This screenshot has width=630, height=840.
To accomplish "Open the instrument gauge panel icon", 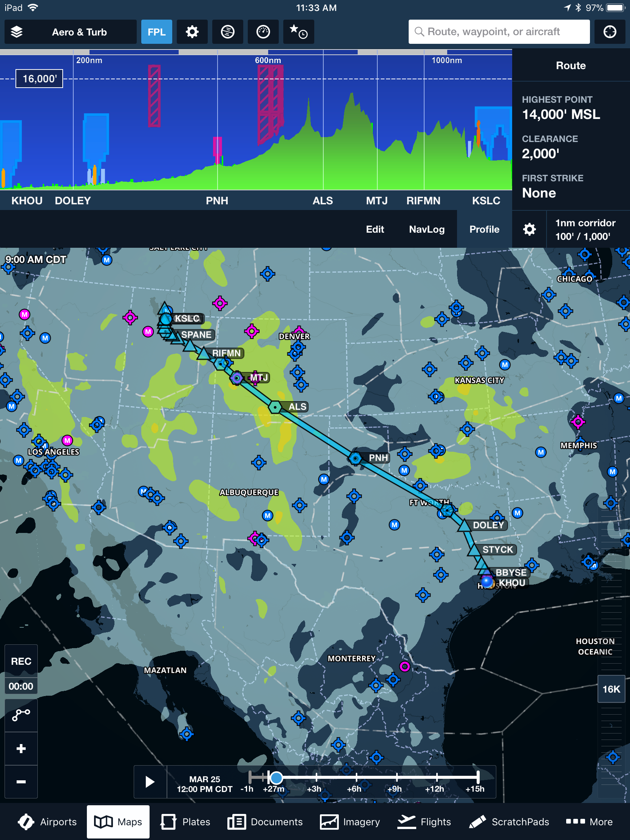I will 263,32.
